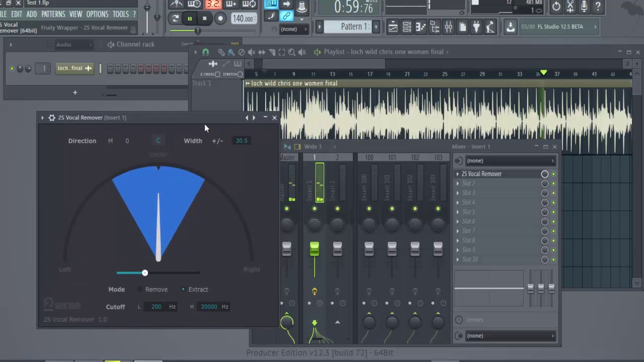This screenshot has width=644, height=362.
Task: Toggle the metronome icon
Action: 177,4
